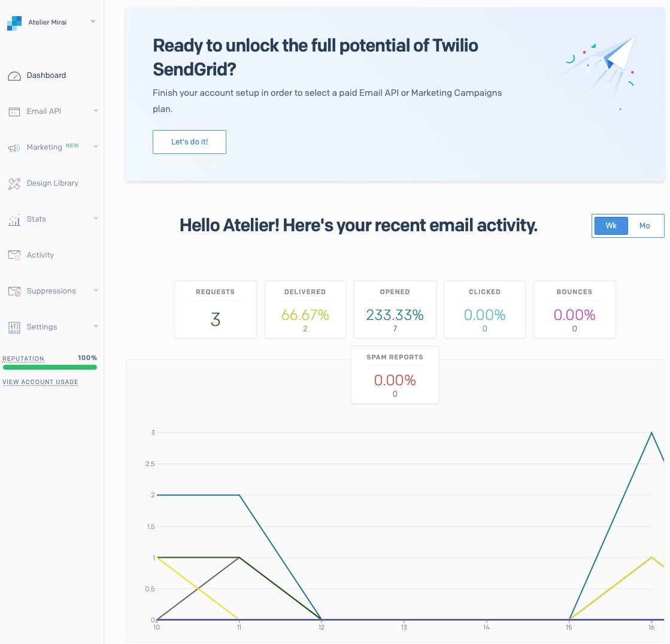Open Activity menu item
Viewport: 670px width, 644px height.
point(40,255)
